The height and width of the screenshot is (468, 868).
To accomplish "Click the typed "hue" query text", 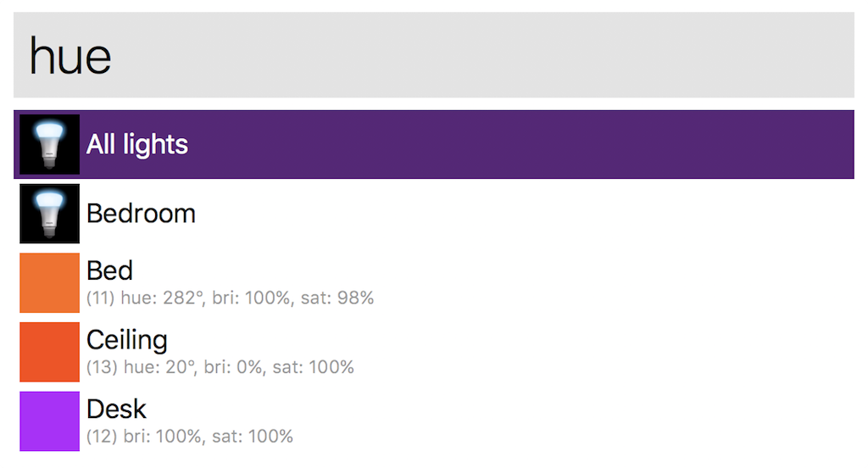I will (70, 56).
